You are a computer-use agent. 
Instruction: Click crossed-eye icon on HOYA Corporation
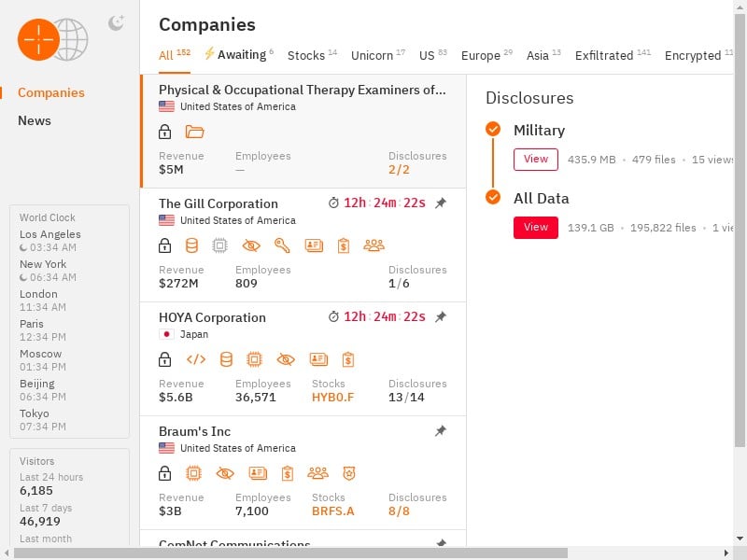tap(286, 359)
